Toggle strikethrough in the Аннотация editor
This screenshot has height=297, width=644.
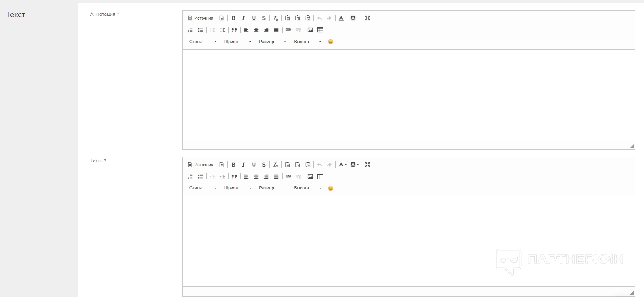coord(264,18)
